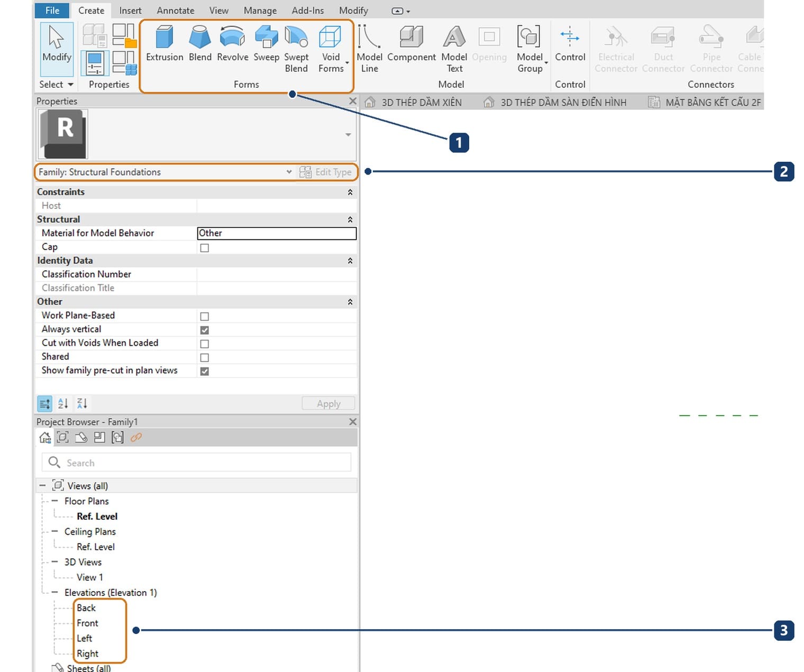
Task: Click the Control tool icon
Action: (570, 37)
